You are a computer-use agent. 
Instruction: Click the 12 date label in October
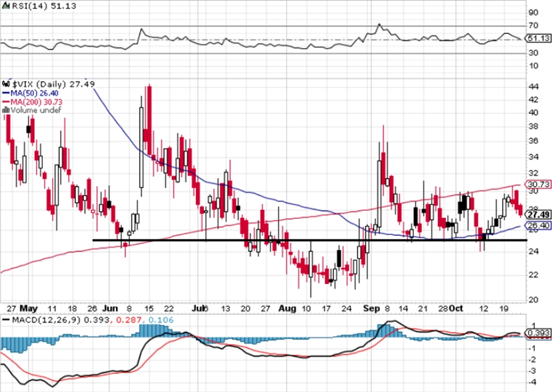point(484,309)
